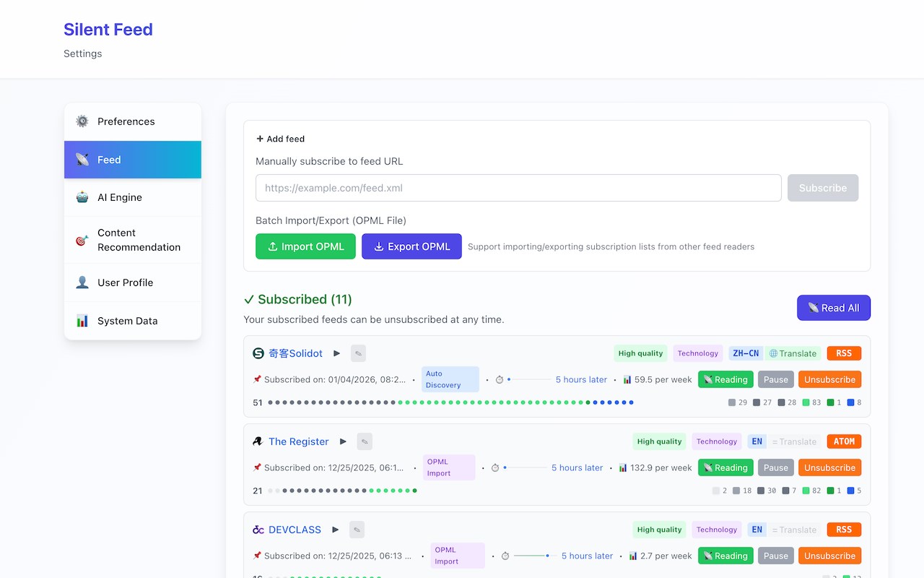
Task: Click the Add feed heading
Action: 281,139
